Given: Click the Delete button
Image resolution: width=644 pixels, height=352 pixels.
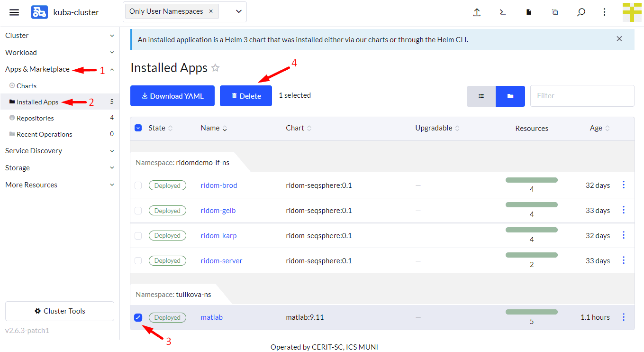Looking at the screenshot, I should (246, 96).
